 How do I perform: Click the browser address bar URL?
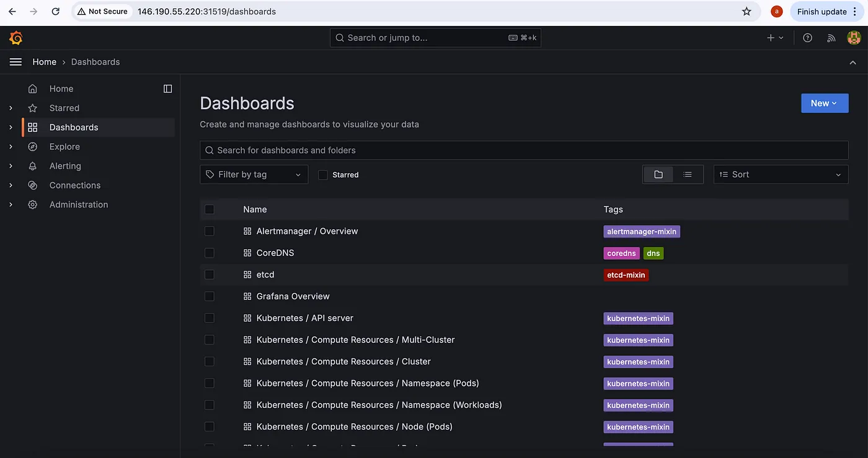tap(206, 11)
